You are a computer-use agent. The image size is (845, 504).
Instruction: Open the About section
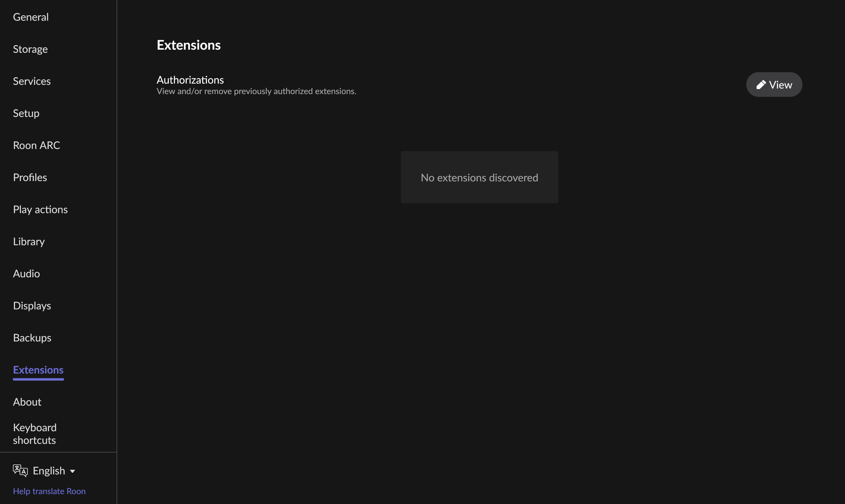pos(27,402)
